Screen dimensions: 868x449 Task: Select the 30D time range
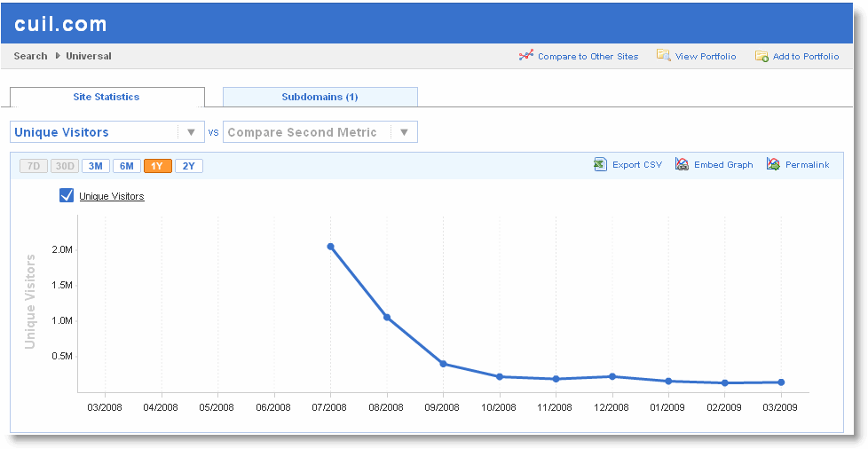[x=65, y=166]
